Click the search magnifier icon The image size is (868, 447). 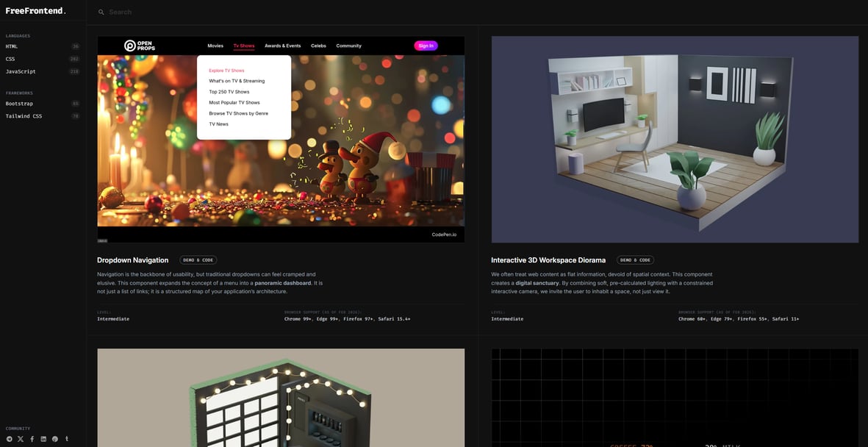coord(101,12)
